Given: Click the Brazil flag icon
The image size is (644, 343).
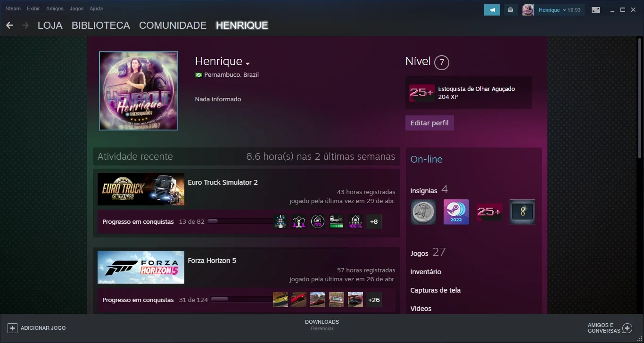Looking at the screenshot, I should (x=198, y=75).
